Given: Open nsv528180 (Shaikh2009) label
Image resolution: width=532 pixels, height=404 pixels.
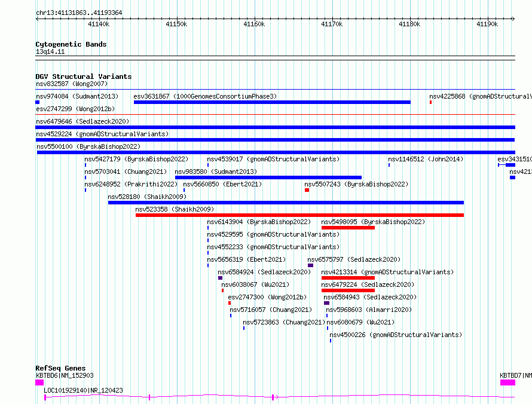Looking at the screenshot, I should 147,197.
